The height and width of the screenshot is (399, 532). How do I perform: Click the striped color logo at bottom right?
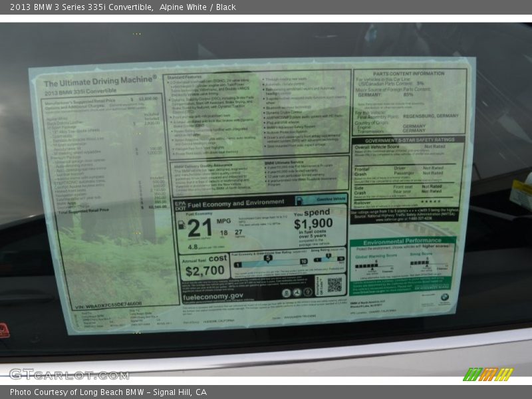point(487,374)
